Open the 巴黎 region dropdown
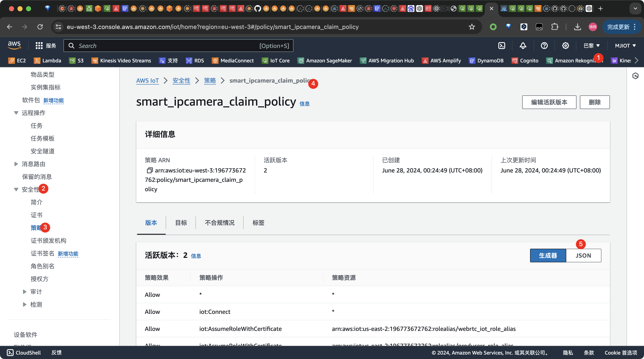 [591, 46]
